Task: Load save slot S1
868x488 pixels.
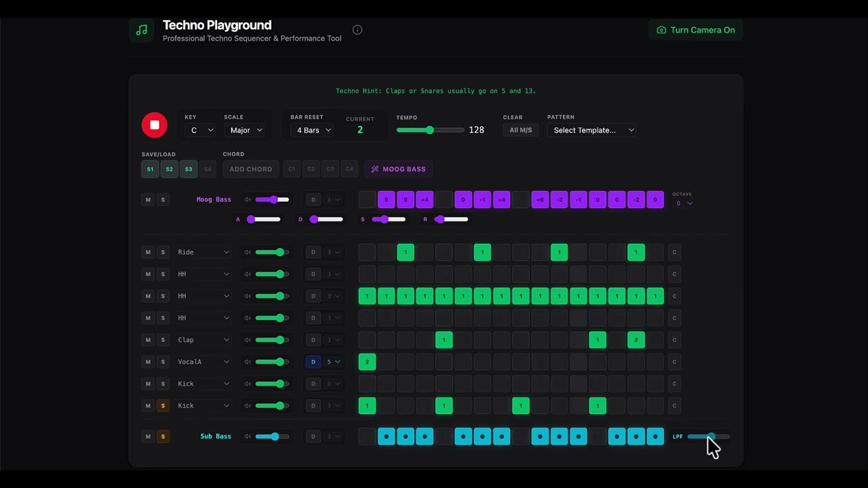Action: pos(150,169)
